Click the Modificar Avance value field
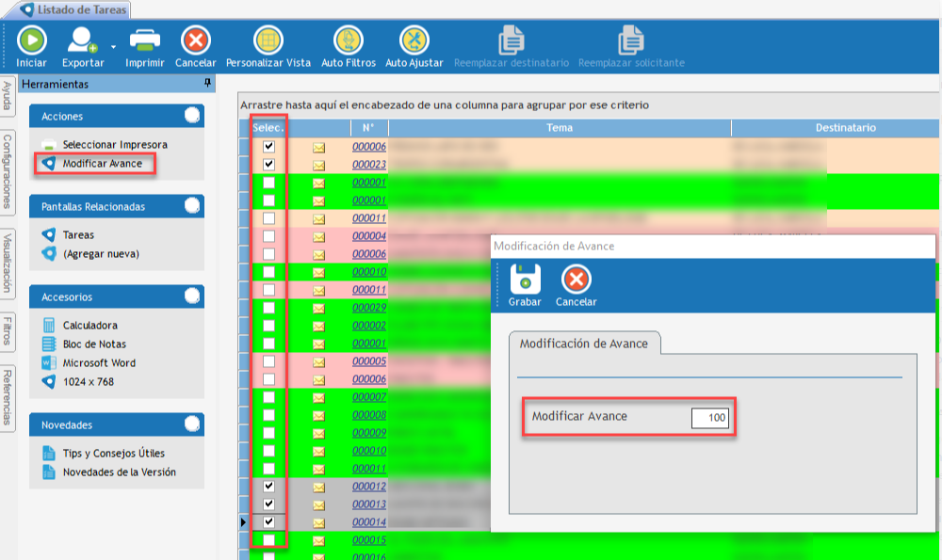 [710, 418]
